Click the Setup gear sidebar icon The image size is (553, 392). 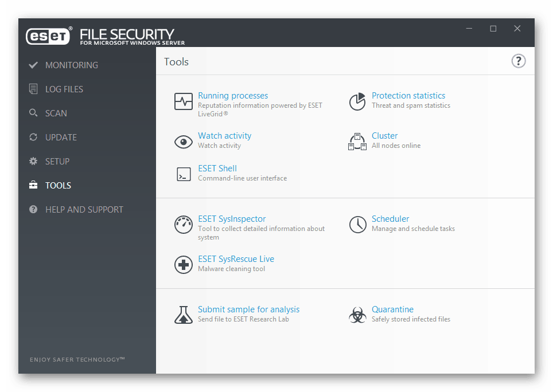point(33,161)
